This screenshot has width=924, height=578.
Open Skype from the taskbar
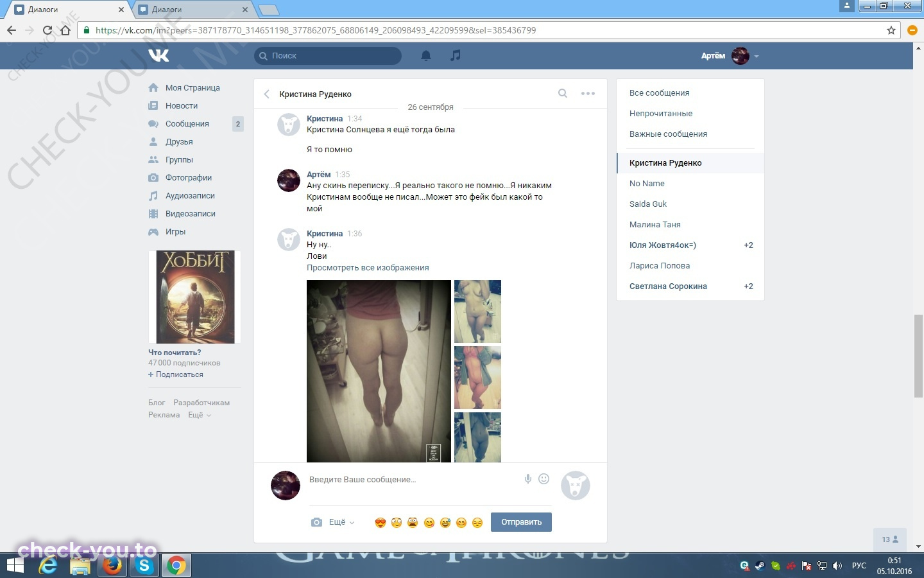(x=144, y=566)
